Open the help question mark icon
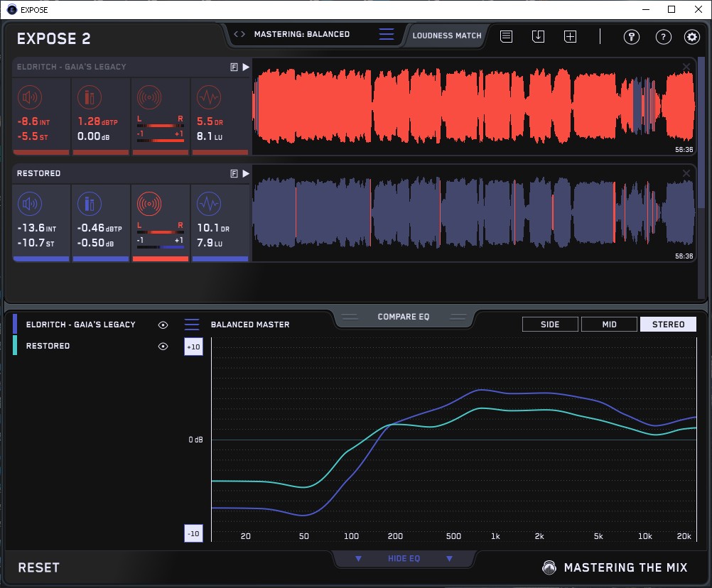This screenshot has height=588, width=712. [x=663, y=37]
